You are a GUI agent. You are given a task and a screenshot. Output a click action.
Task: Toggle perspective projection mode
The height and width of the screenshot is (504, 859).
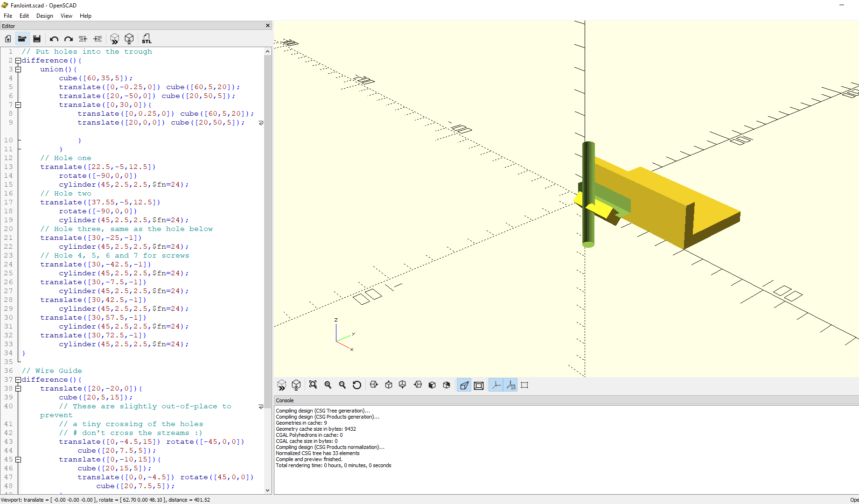464,385
